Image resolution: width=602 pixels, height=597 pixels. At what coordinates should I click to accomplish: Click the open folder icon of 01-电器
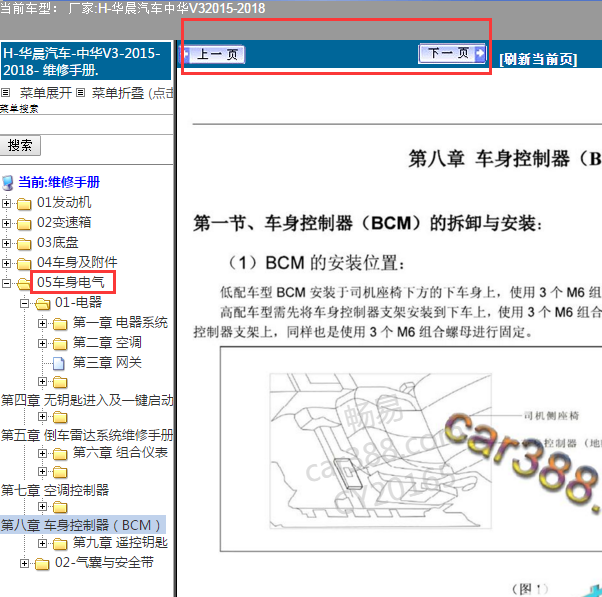click(43, 304)
